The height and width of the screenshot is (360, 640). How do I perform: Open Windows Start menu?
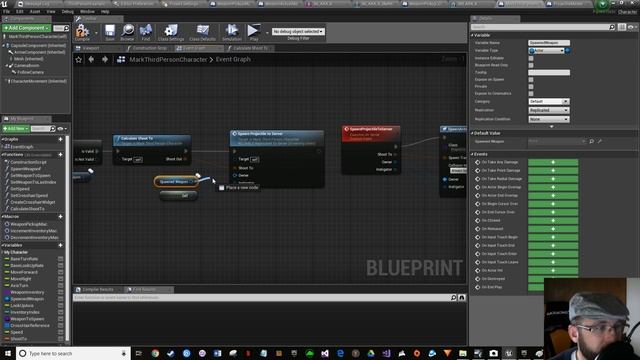pyautogui.click(x=8, y=353)
